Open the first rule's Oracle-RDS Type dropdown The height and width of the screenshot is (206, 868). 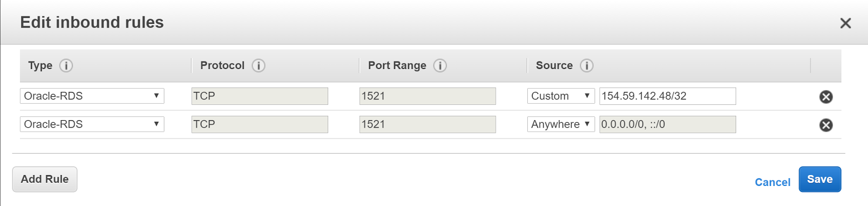[x=92, y=96]
